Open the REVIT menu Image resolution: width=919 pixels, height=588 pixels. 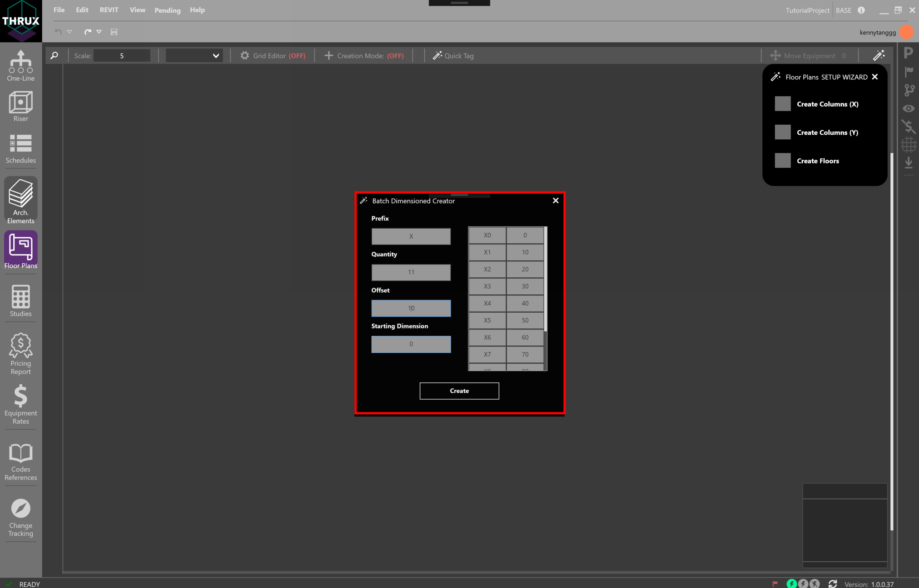pyautogui.click(x=109, y=10)
